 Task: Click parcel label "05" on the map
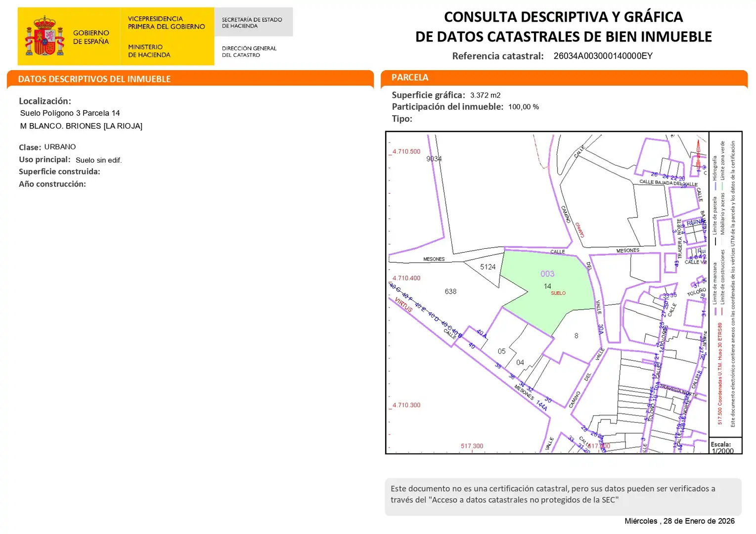(502, 352)
